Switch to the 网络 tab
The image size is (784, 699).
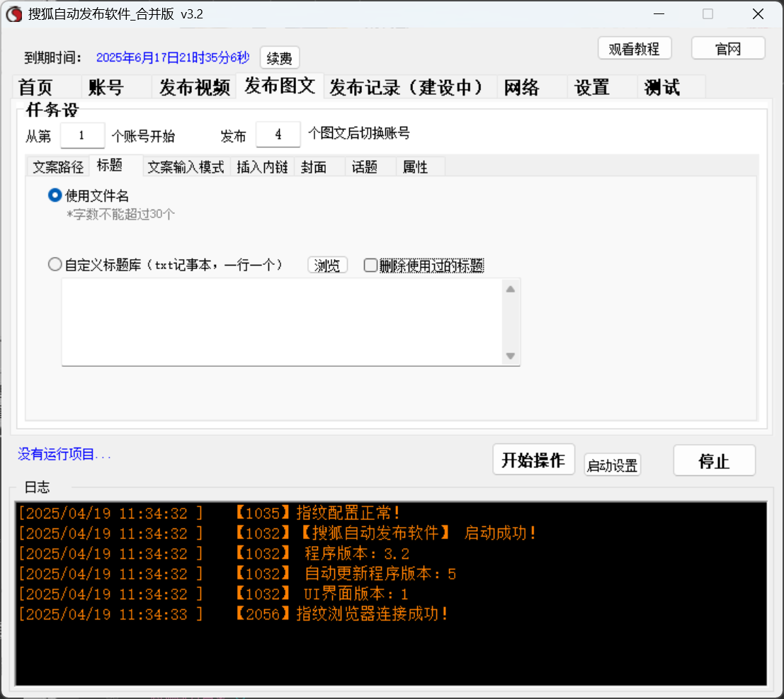tap(532, 87)
